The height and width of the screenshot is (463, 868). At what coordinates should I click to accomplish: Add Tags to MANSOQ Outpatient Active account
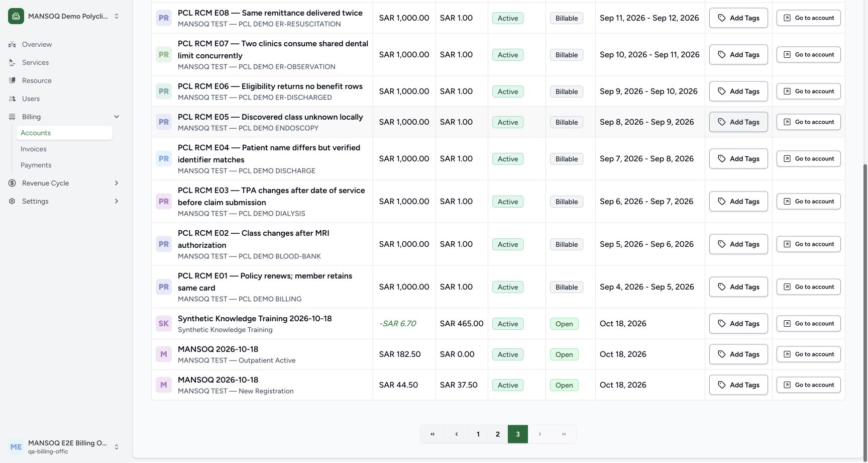point(738,354)
